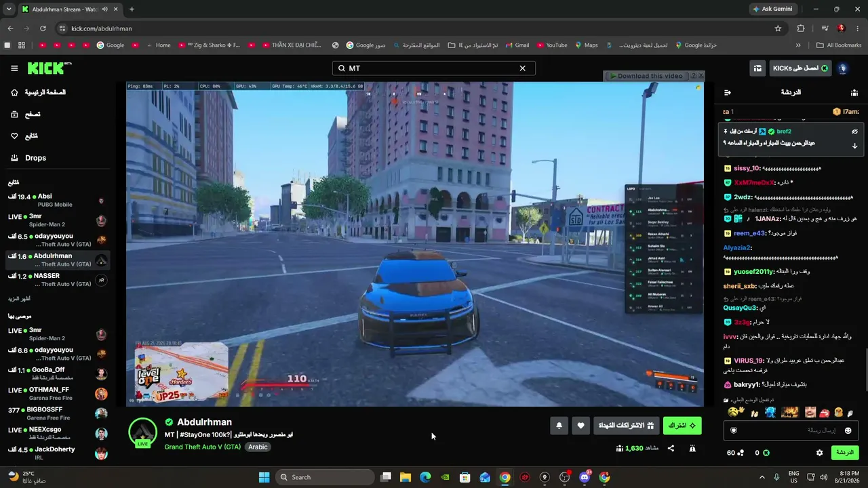Click the 1,630 viewers count
This screenshot has height=488, width=868.
pos(637,448)
